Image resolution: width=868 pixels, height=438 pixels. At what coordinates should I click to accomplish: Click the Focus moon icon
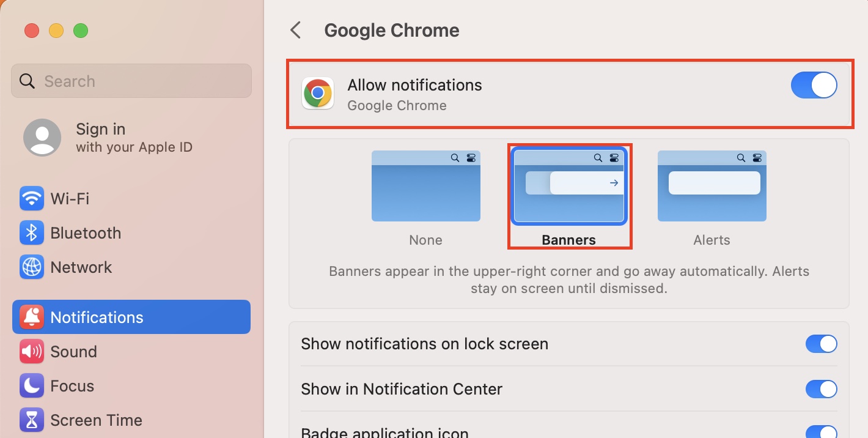pyautogui.click(x=31, y=386)
